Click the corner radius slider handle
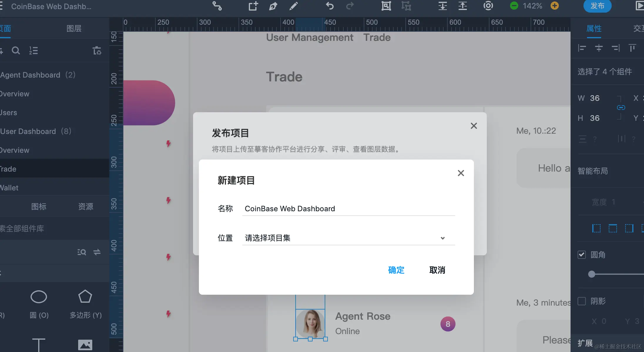The image size is (644, 352). point(592,274)
